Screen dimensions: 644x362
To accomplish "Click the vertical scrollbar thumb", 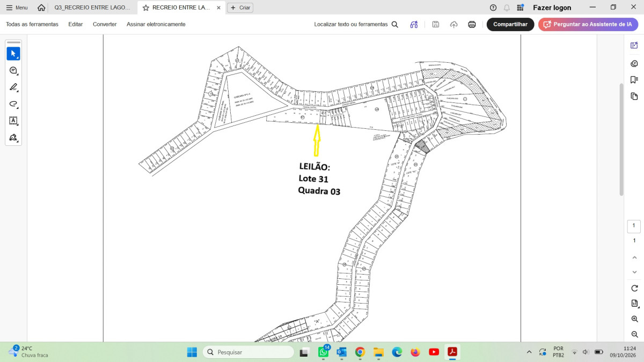I will pyautogui.click(x=621, y=139).
